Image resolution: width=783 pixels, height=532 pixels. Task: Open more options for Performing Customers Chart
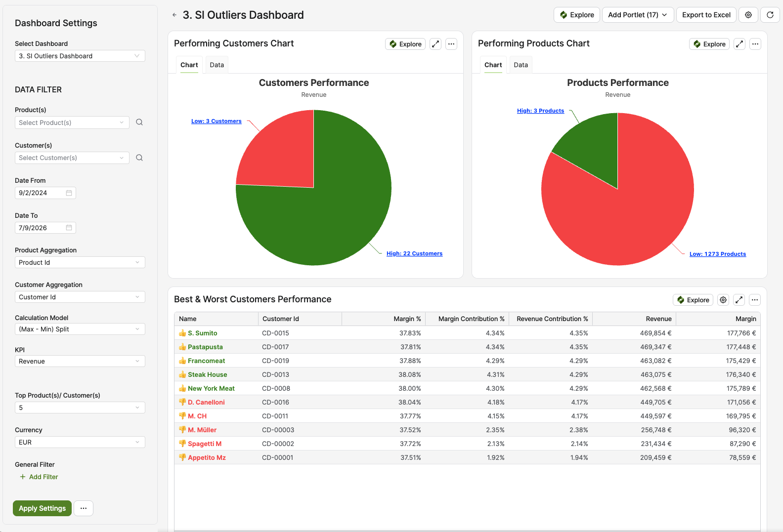click(451, 44)
